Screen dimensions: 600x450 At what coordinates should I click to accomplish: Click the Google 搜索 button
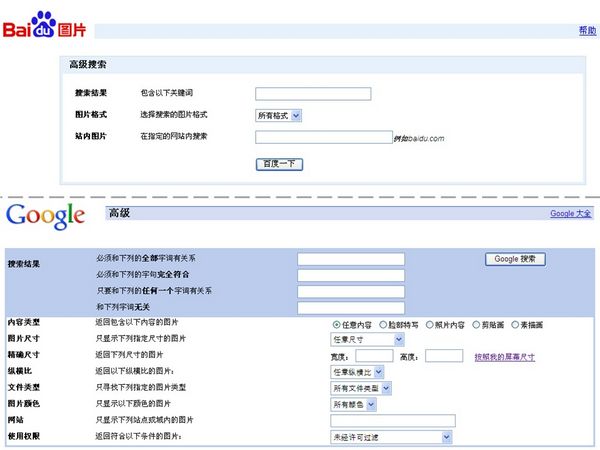(x=515, y=259)
